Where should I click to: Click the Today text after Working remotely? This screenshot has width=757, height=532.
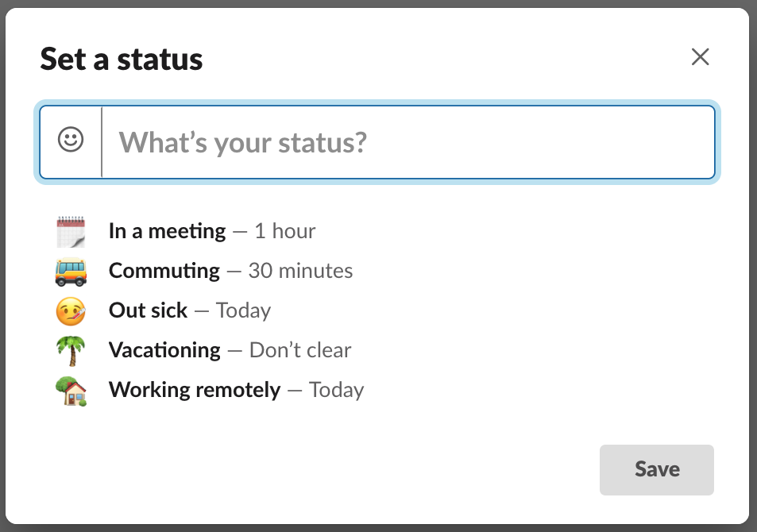[337, 390]
